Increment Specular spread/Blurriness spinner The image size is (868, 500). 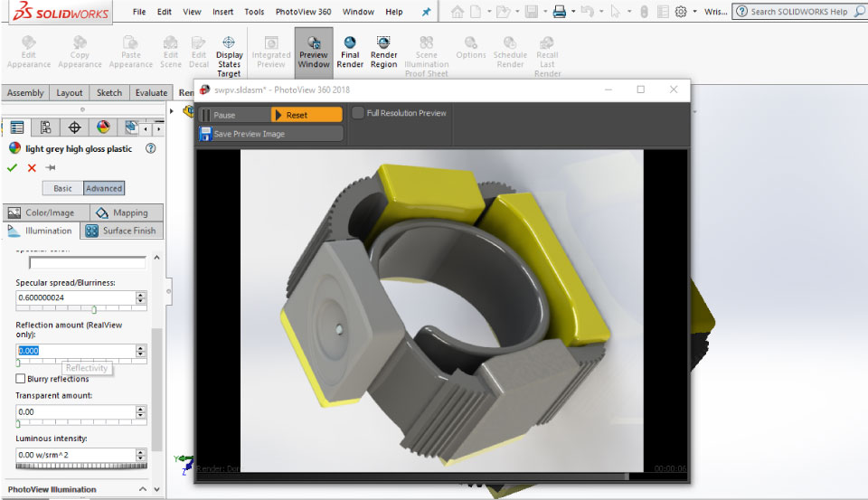point(141,295)
